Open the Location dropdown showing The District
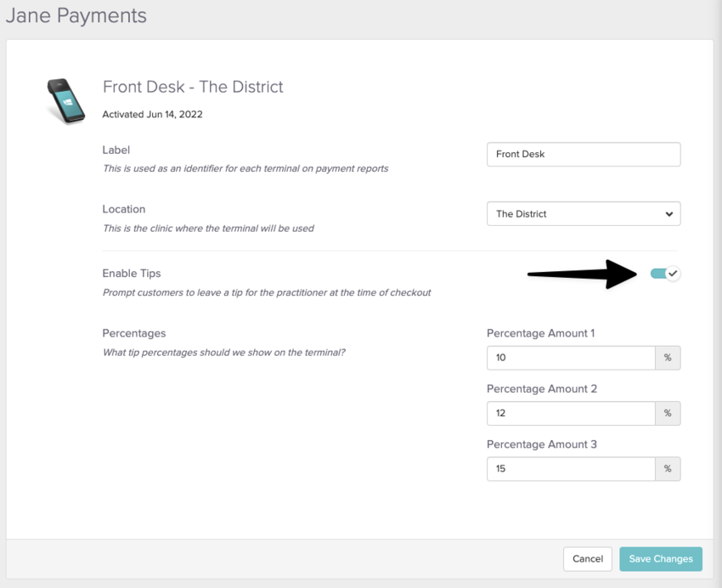 click(x=584, y=214)
